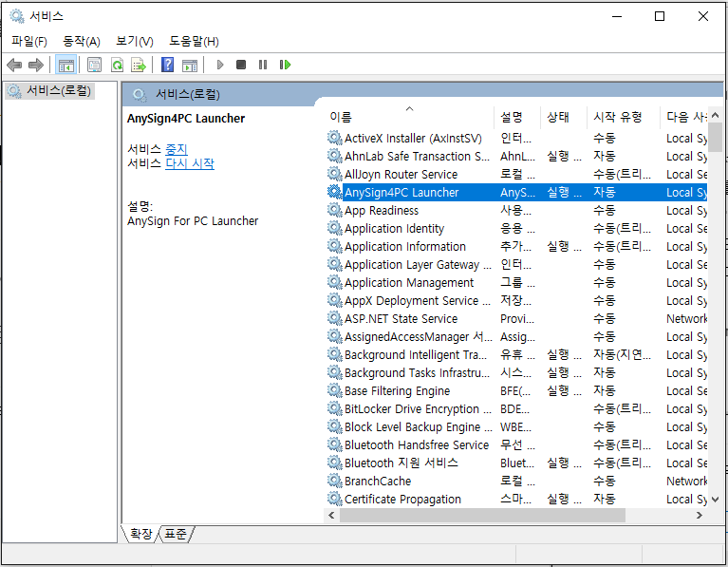This screenshot has height=567, width=728.
Task: Select the AhnLab Safe Transaction service
Action: tap(516, 156)
